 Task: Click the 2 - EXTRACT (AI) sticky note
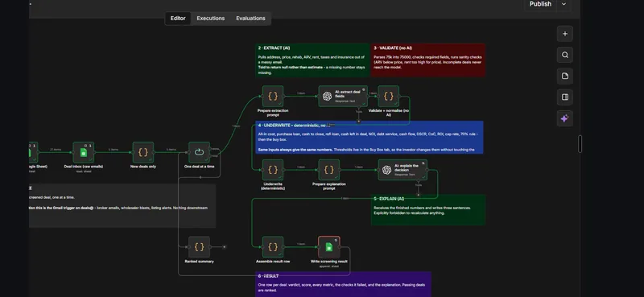click(312, 60)
